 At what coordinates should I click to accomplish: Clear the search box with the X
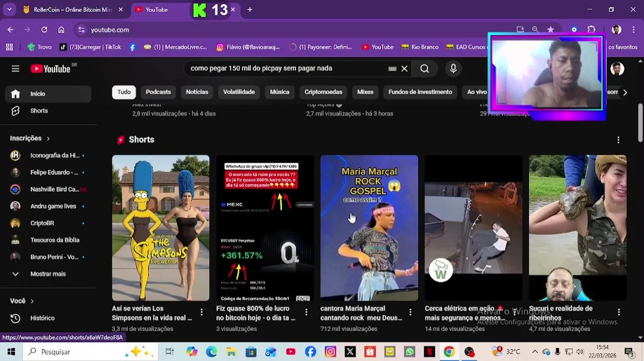click(404, 69)
